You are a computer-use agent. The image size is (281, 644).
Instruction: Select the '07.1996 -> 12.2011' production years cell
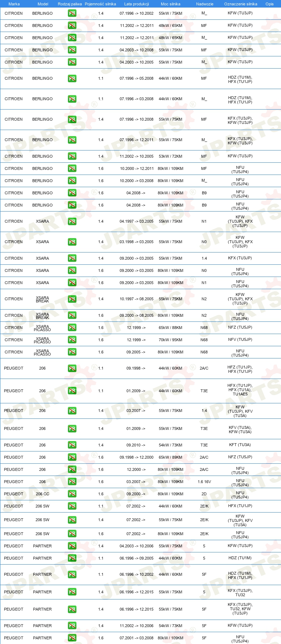pyautogui.click(x=137, y=140)
